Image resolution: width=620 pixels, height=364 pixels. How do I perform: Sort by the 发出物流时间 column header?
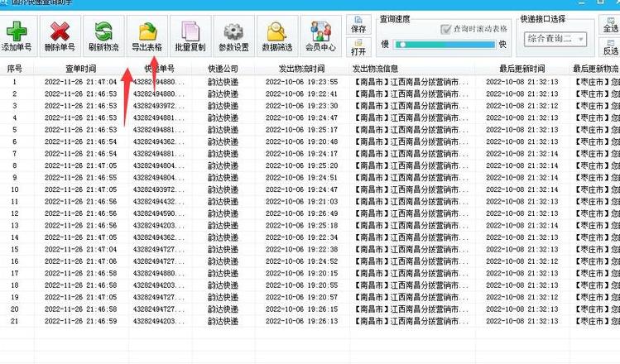(301, 69)
